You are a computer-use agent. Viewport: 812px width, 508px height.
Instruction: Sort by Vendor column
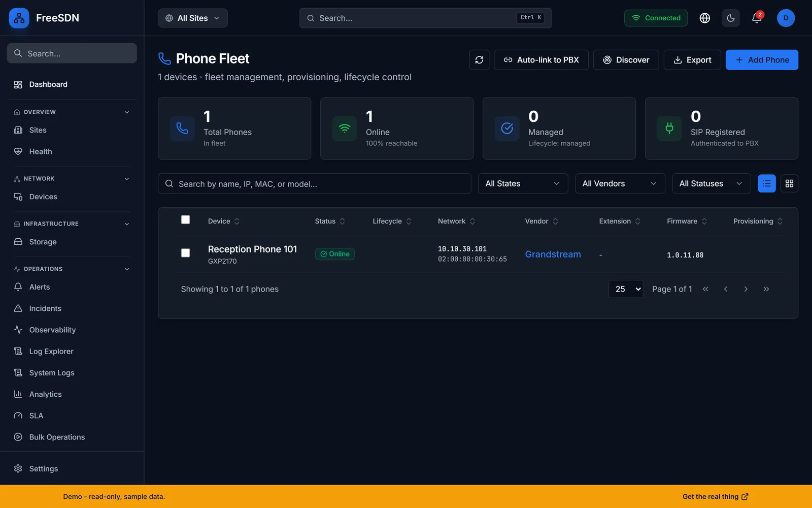tap(542, 221)
